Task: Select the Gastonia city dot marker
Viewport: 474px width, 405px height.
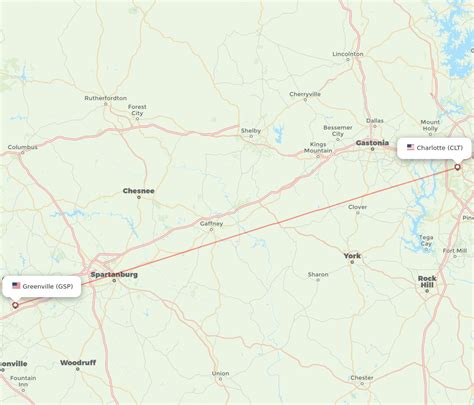Action: coord(372,149)
